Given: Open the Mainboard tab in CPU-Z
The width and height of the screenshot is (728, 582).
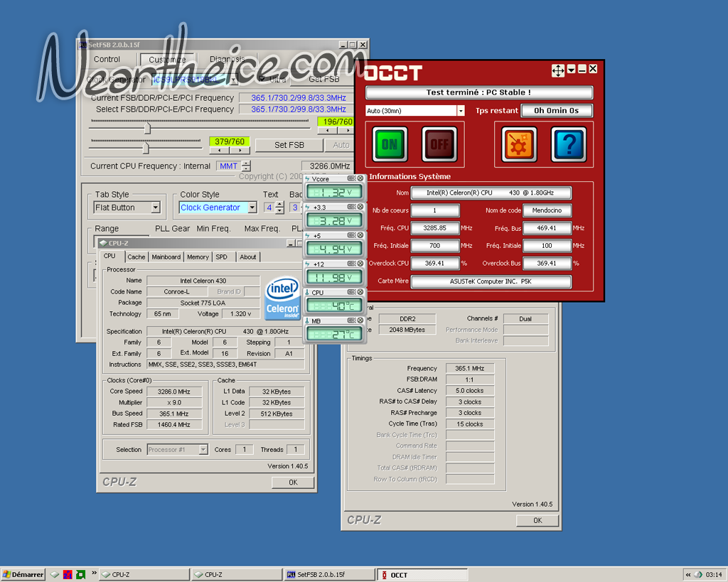Looking at the screenshot, I should tap(166, 257).
